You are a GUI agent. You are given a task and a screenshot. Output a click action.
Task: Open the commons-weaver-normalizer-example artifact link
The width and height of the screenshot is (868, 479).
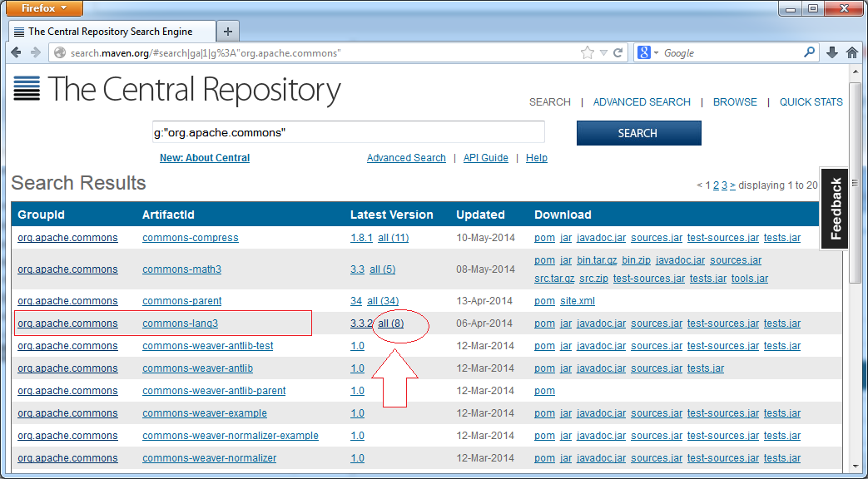(231, 435)
